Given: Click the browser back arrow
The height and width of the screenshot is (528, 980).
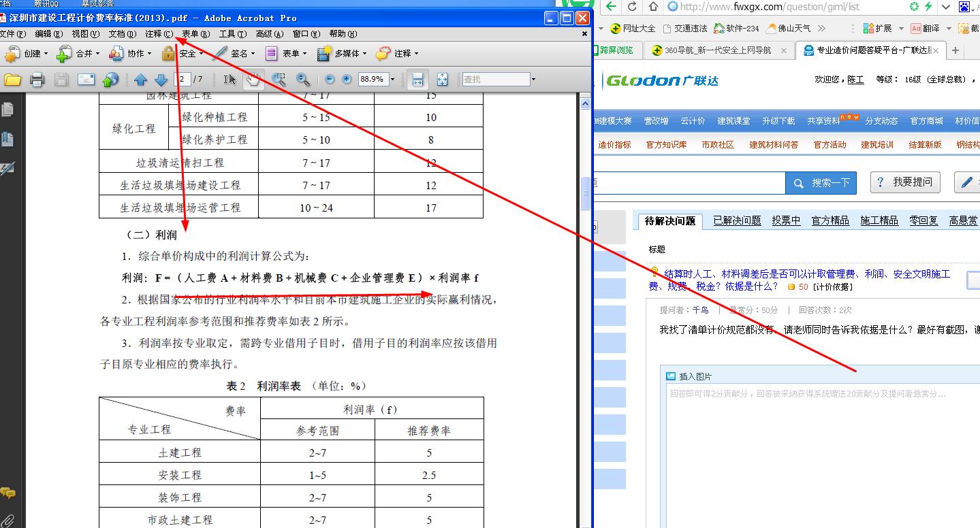Looking at the screenshot, I should point(611,7).
